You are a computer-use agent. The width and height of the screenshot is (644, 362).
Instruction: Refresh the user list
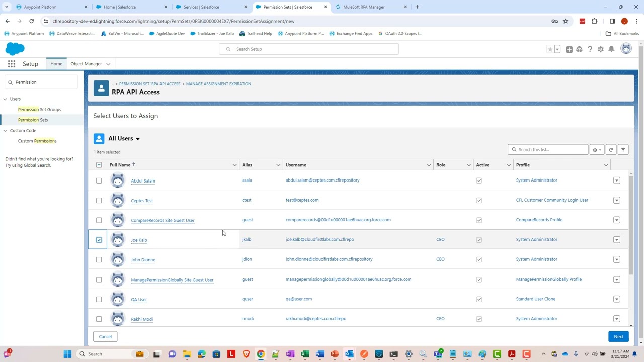611,149
